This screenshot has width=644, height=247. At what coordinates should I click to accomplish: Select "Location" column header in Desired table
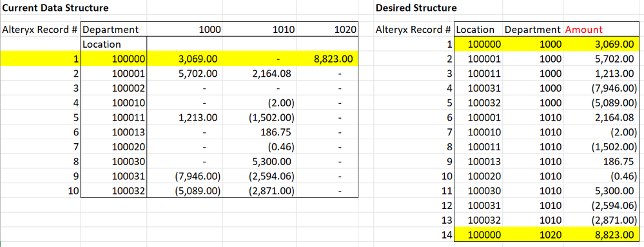click(475, 30)
